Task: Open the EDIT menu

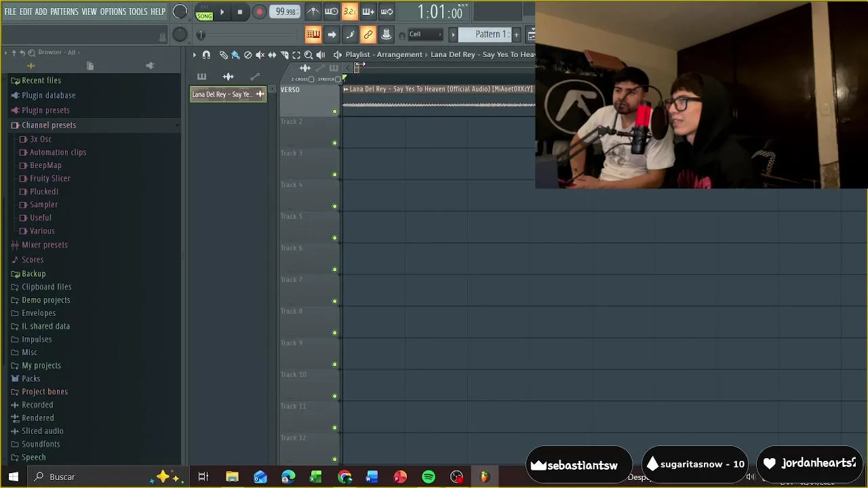Action: [26, 12]
